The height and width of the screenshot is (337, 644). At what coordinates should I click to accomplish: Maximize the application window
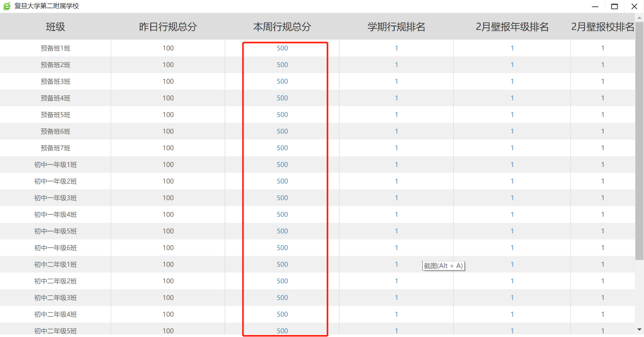coord(614,7)
